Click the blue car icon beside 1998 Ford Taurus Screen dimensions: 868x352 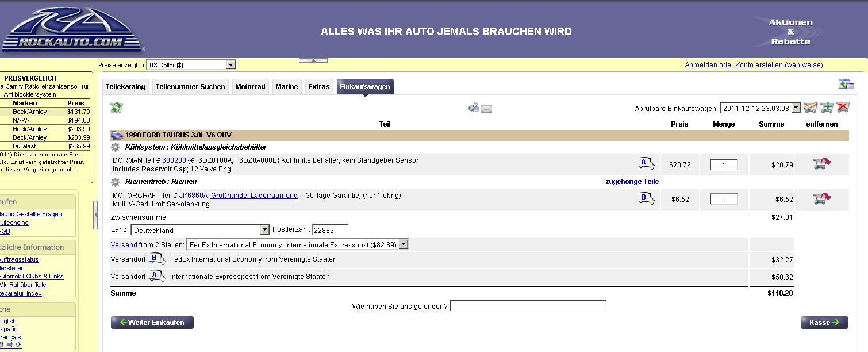point(117,136)
